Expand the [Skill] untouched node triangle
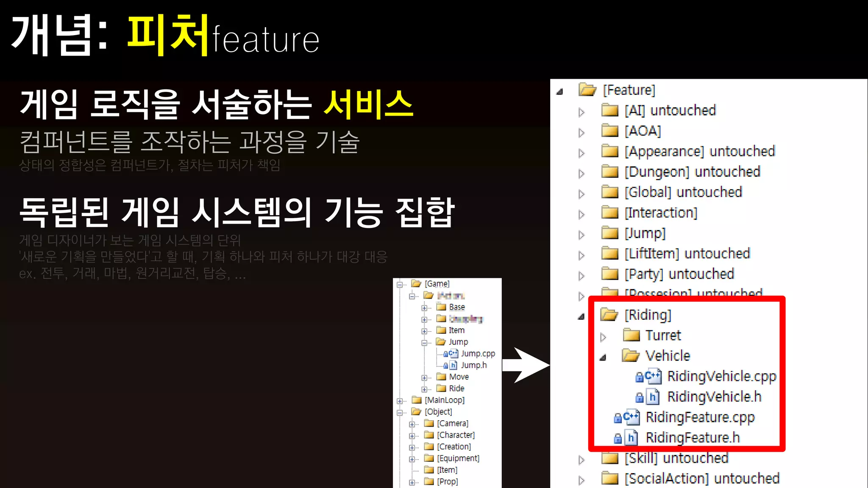 (581, 460)
